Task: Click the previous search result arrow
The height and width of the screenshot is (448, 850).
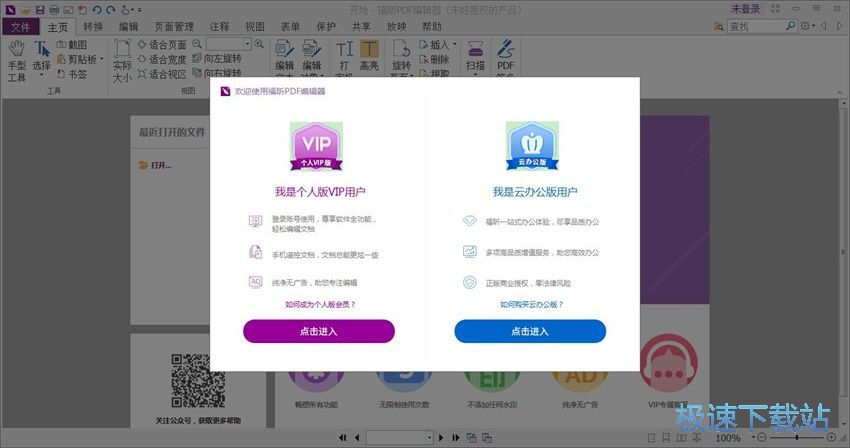Action: 824,25
